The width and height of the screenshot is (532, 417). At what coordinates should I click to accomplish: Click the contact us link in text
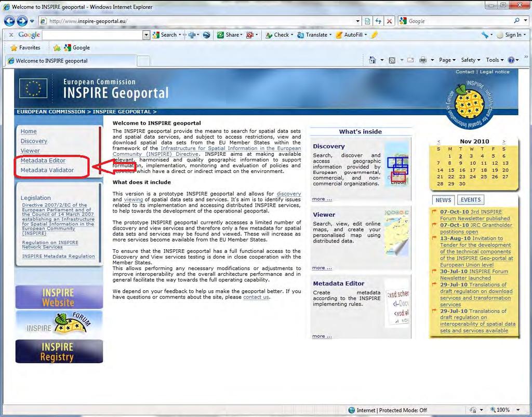(x=256, y=297)
